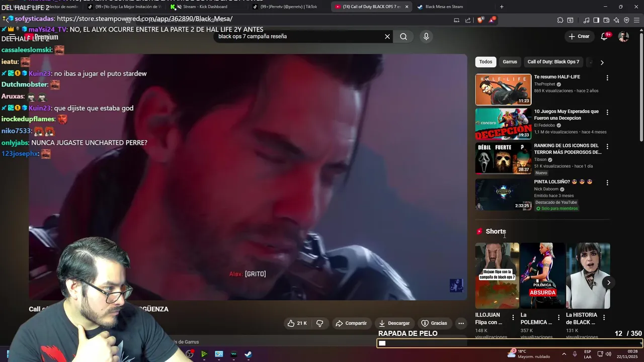Open YouTube notifications bell
Screen dimensions: 644x362
coord(605,36)
